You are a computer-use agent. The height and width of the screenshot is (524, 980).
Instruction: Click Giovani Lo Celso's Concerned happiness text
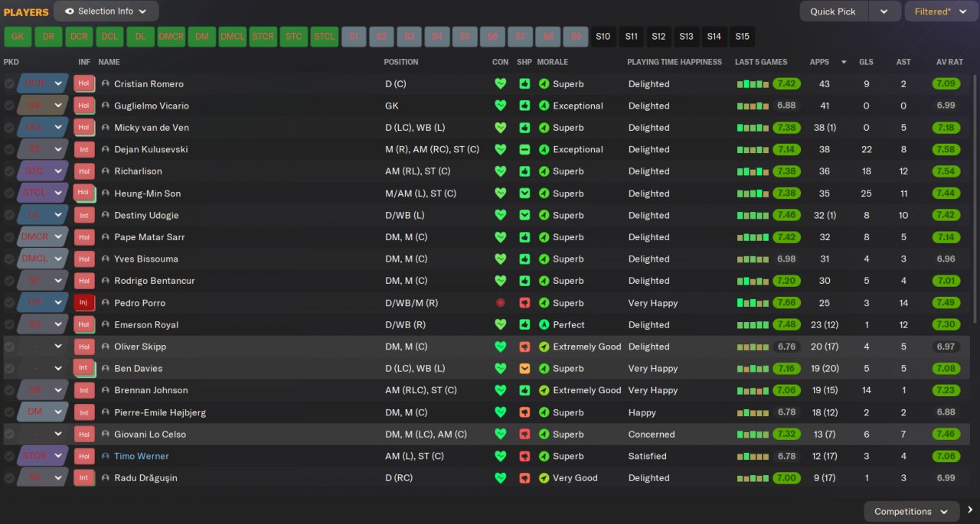pyautogui.click(x=652, y=434)
